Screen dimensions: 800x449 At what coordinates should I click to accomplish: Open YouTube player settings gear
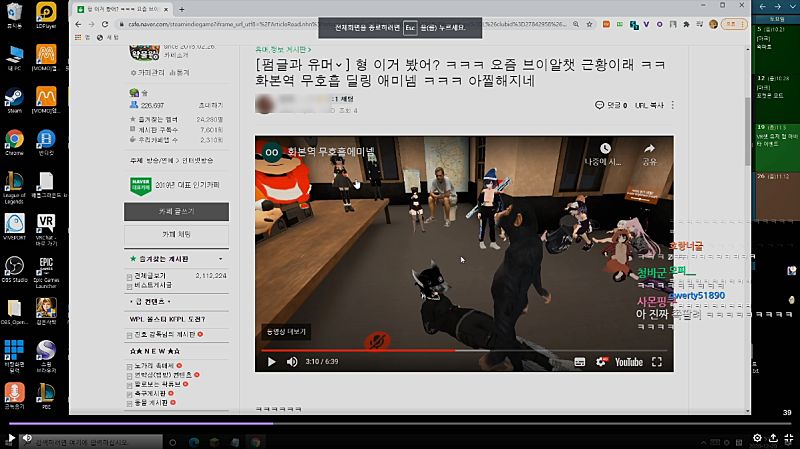point(601,362)
